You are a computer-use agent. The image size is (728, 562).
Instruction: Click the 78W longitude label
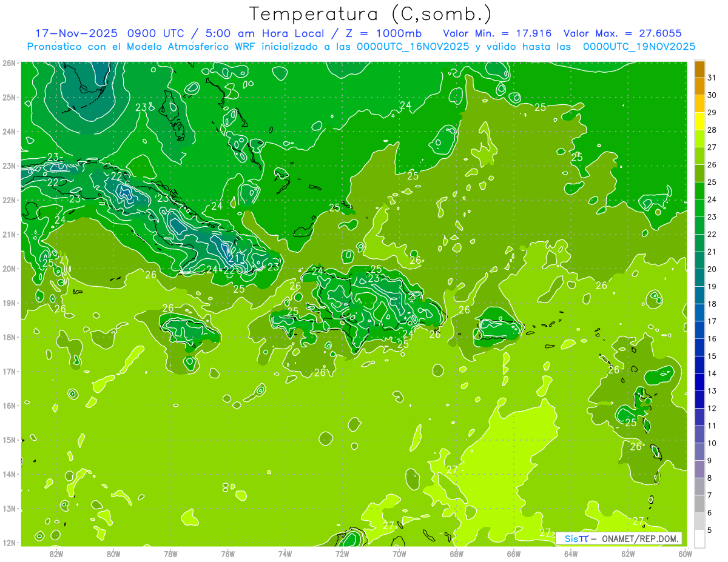click(170, 554)
